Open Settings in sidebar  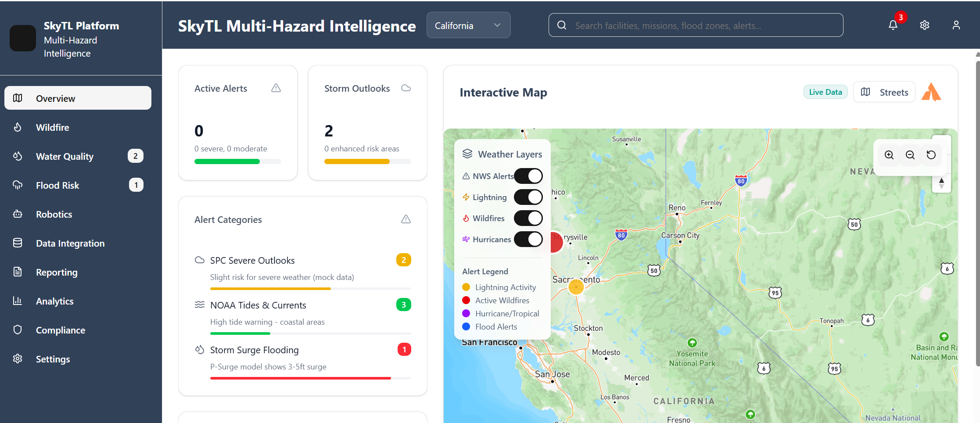point(78,359)
